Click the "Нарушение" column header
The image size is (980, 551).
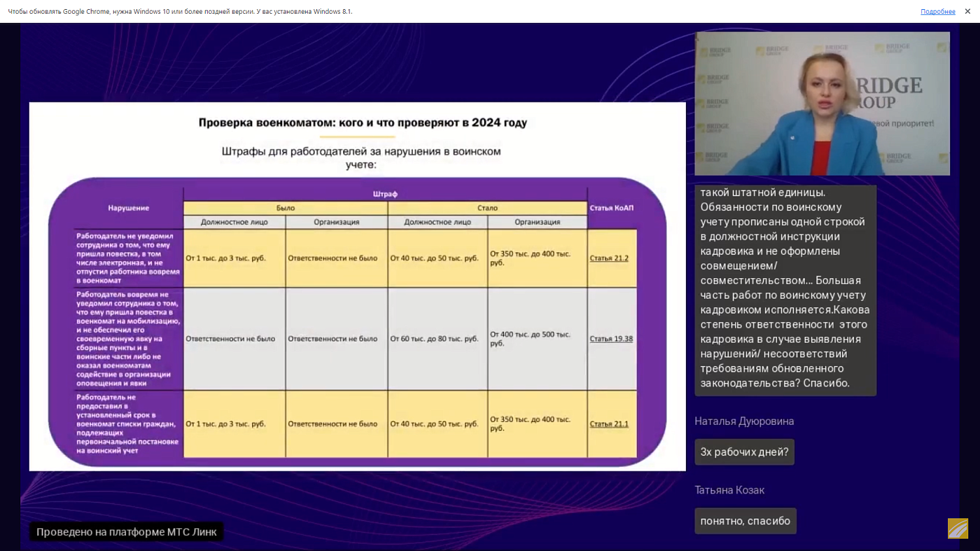129,208
